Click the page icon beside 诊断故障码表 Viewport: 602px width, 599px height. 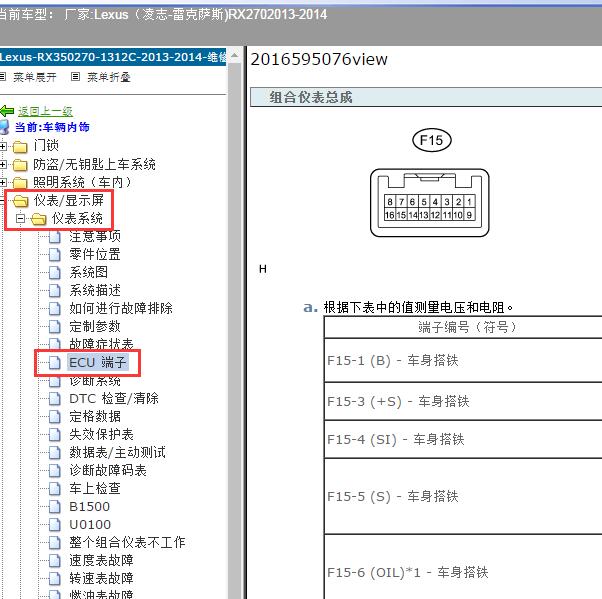[x=55, y=471]
